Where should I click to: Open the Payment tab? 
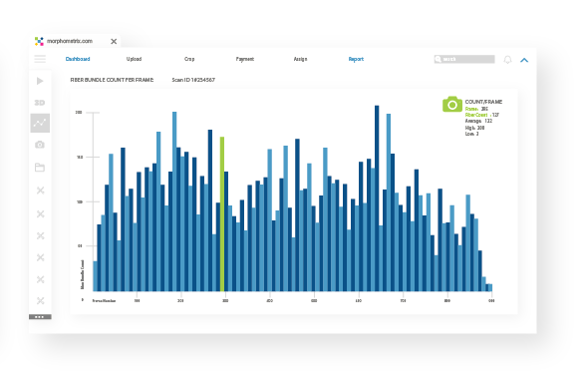(245, 59)
